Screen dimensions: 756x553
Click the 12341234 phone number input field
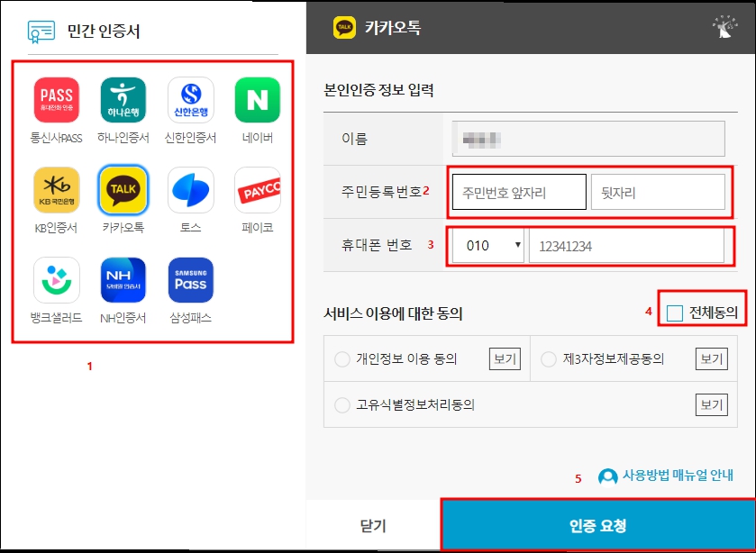coord(626,246)
